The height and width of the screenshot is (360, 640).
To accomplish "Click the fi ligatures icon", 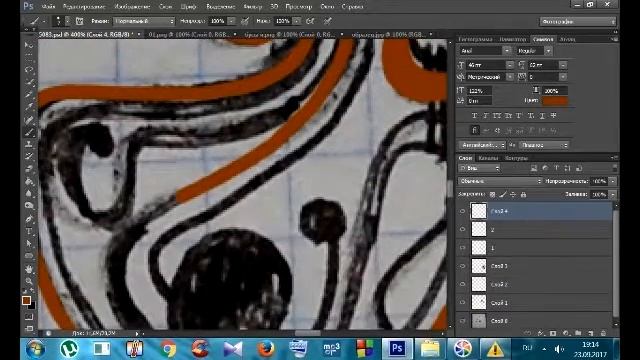I will [474, 131].
